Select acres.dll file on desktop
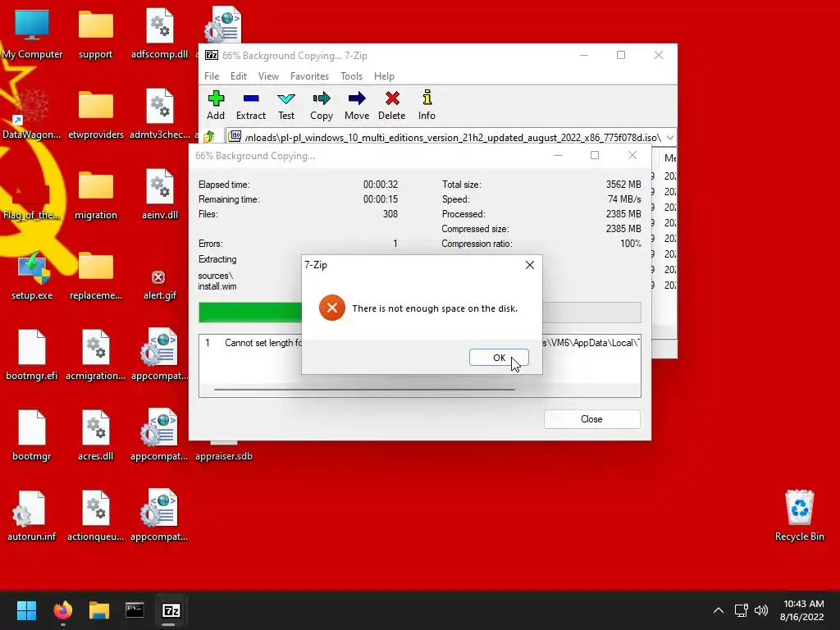The image size is (840, 630). pos(95,436)
